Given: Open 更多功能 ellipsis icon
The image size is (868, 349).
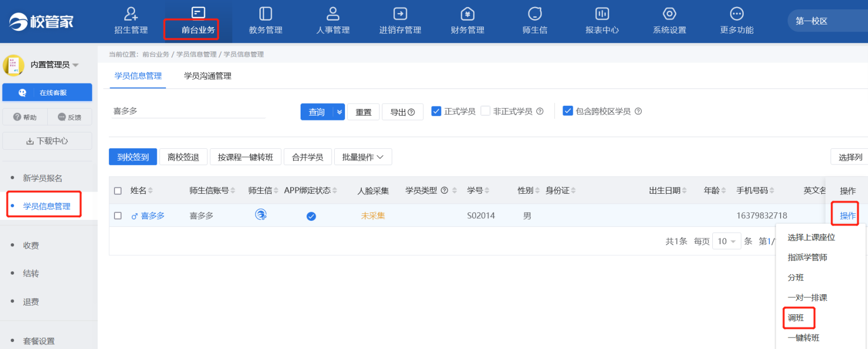Looking at the screenshot, I should [x=737, y=14].
